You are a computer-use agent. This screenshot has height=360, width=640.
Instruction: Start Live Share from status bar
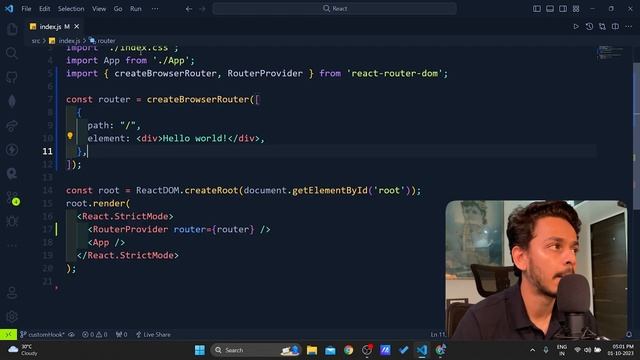(153, 334)
